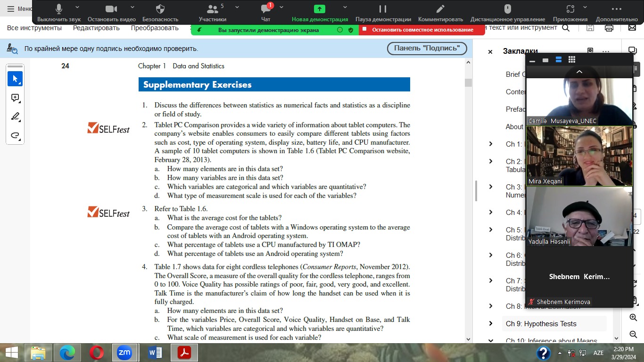Click the Annotate pencil icon

point(440,9)
